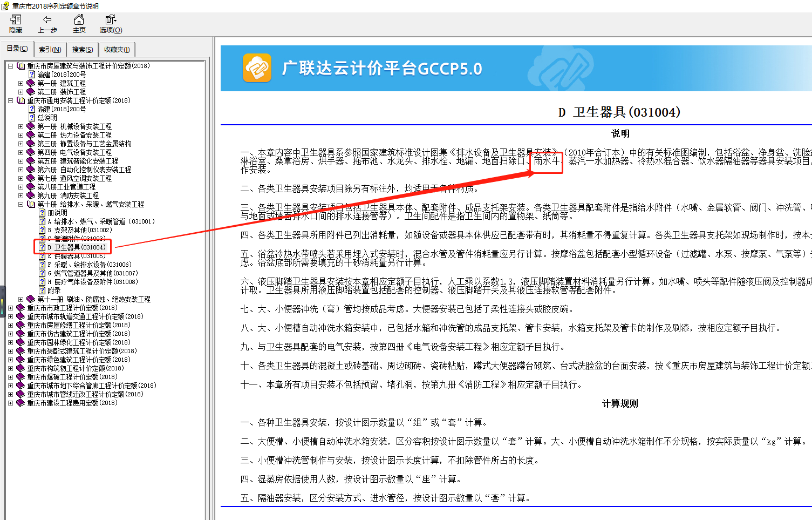Open the 册说明 topic
Viewport: 812px width, 520px height.
click(58, 213)
